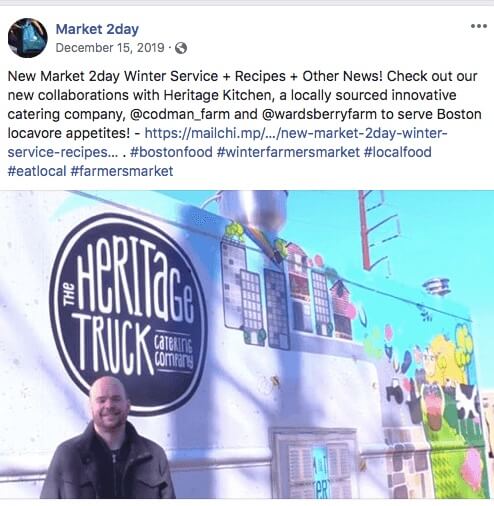Click the 'service-recipes…' link continuation
Screen dimensions: 494x506
point(63,152)
